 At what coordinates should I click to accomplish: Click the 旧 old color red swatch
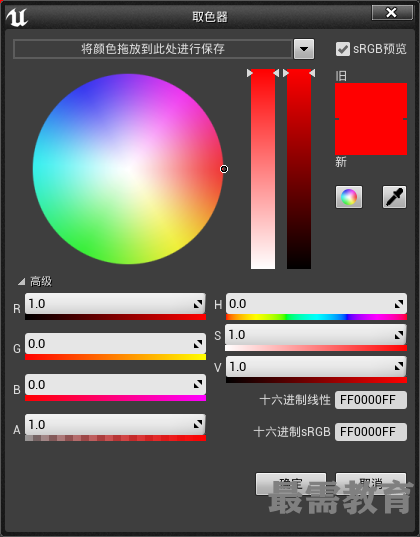371,101
